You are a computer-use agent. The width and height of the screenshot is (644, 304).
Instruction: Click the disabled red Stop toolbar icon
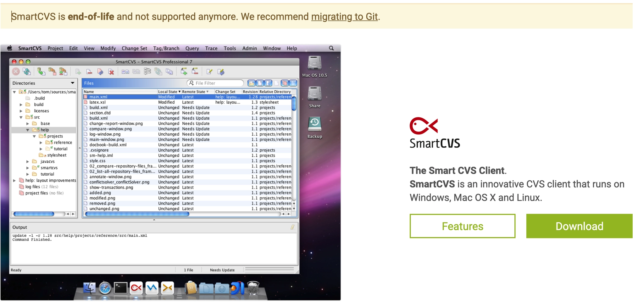click(16, 72)
